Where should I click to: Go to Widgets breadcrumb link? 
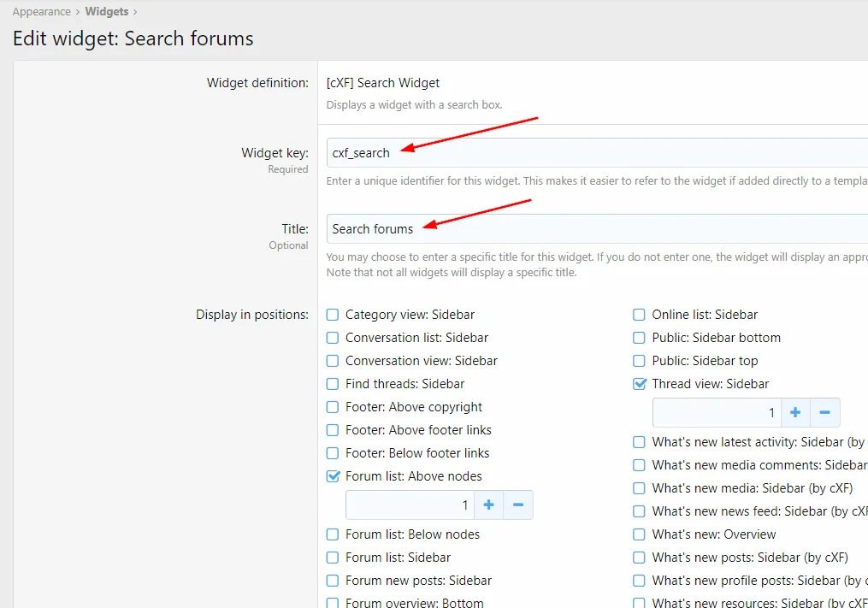coord(106,12)
